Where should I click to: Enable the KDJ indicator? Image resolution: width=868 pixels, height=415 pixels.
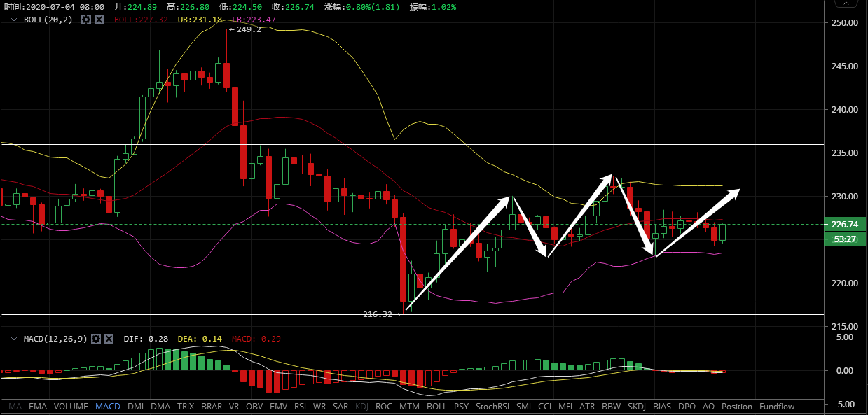tap(361, 406)
